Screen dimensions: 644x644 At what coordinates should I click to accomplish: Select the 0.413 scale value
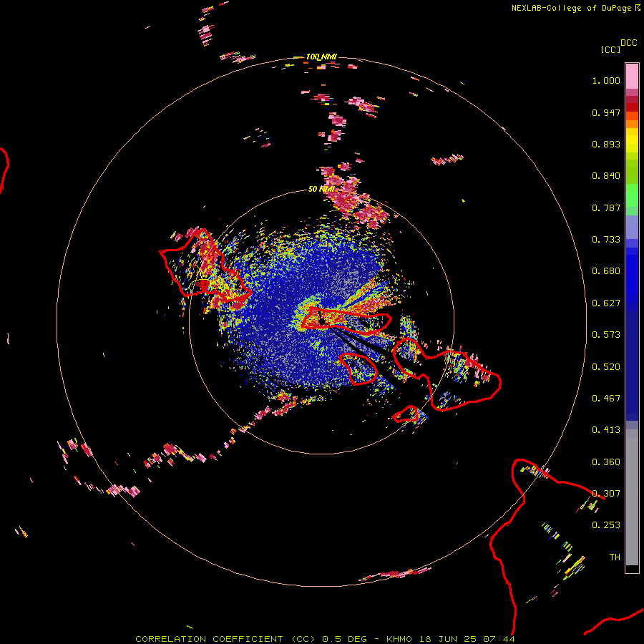pyautogui.click(x=606, y=430)
